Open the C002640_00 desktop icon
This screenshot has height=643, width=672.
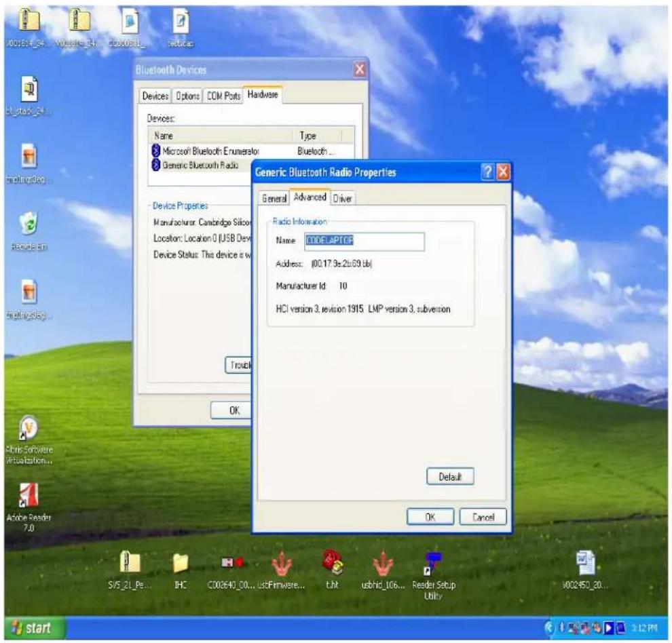pos(232,562)
